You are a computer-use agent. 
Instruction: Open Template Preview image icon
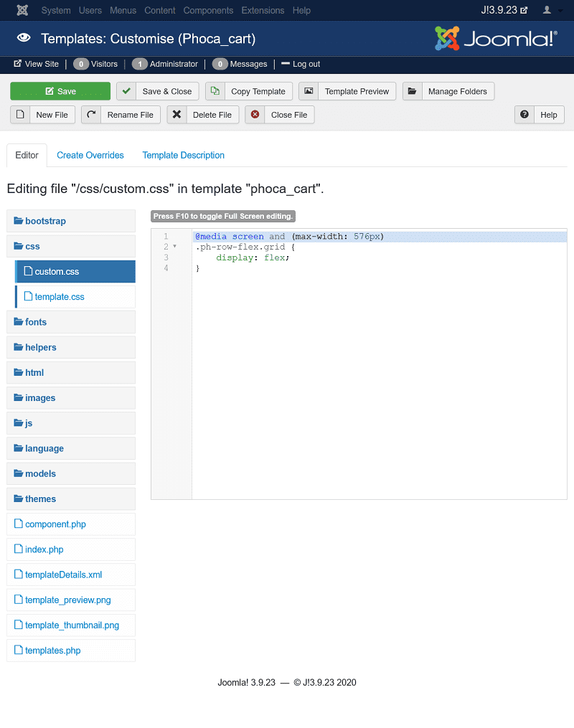click(309, 91)
